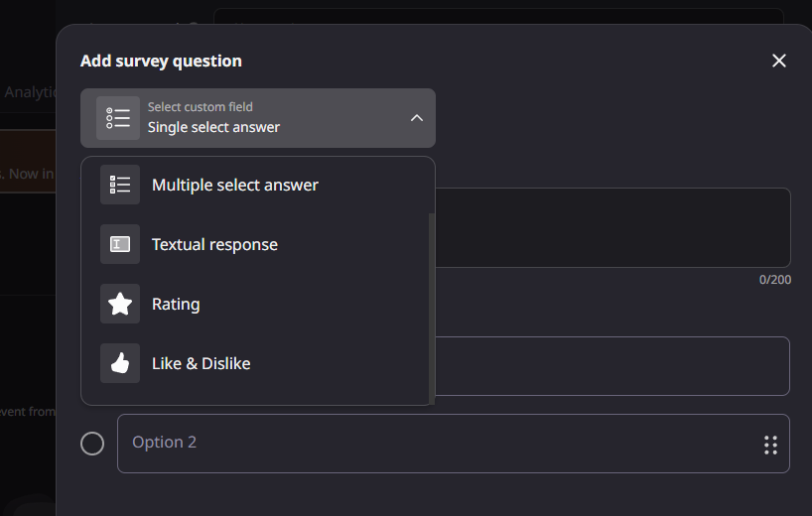Viewport: 812px width, 516px height.
Task: Click the Select custom field dropdown
Action: pyautogui.click(x=258, y=118)
